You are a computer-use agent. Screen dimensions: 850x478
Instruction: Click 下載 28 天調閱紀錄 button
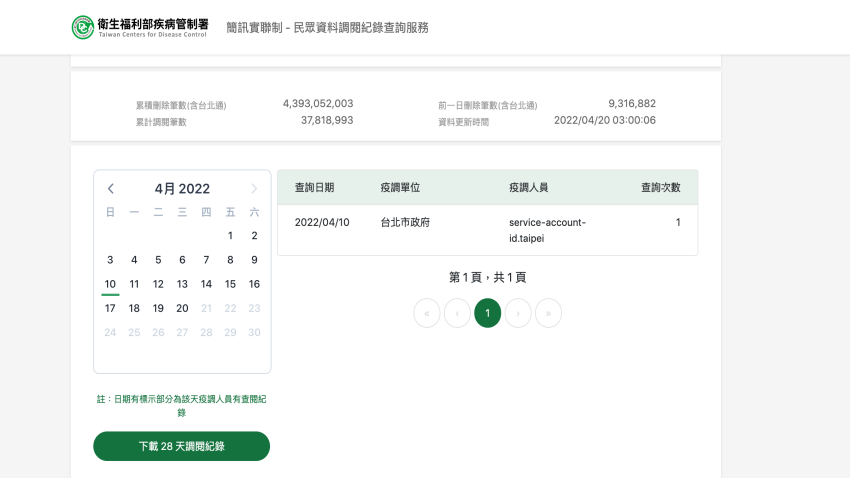181,446
